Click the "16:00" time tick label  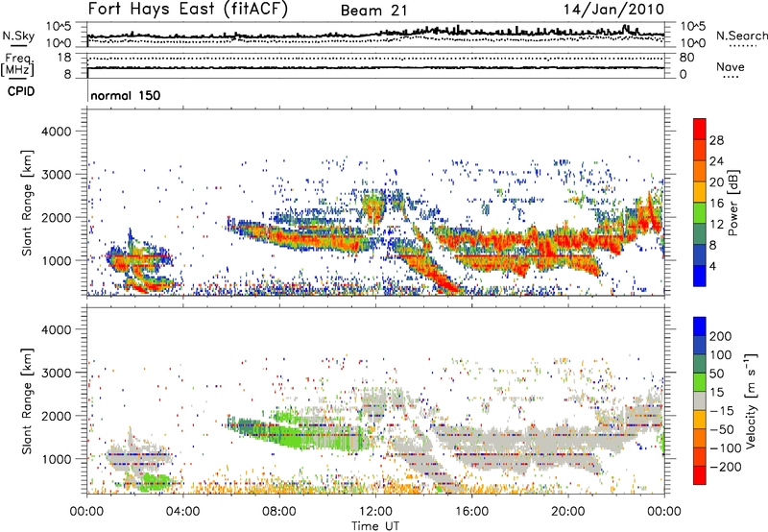coord(471,512)
